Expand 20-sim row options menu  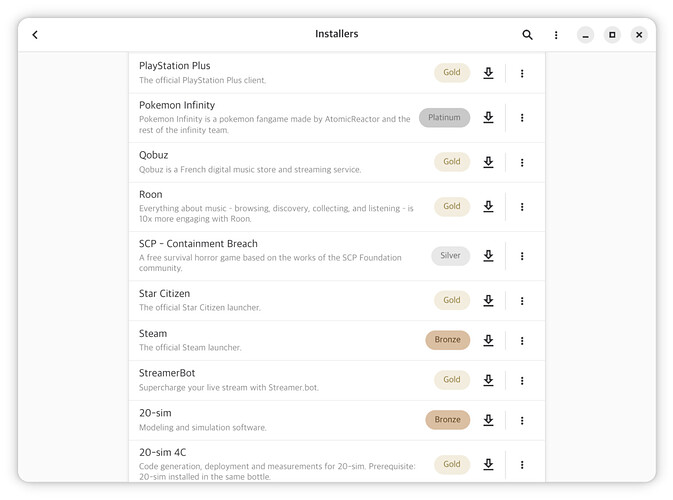[x=522, y=420]
